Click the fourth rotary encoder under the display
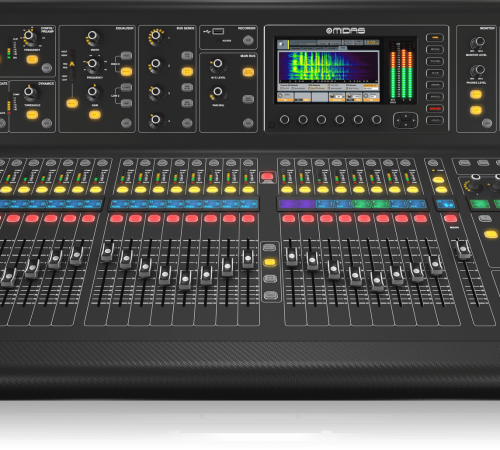Image resolution: width=500 pixels, height=450 pixels. (340, 119)
